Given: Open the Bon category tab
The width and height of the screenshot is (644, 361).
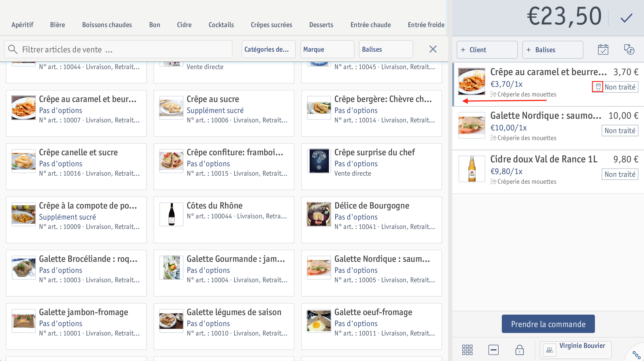Looking at the screenshot, I should point(155,25).
